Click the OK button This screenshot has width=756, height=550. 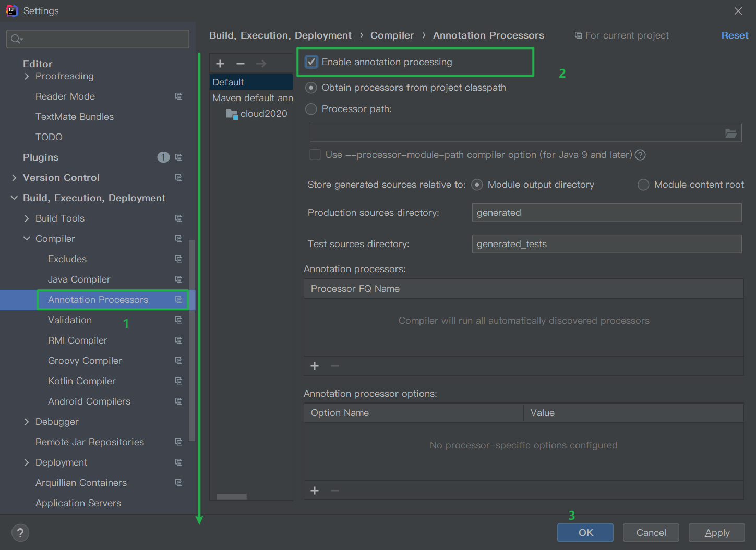click(585, 533)
